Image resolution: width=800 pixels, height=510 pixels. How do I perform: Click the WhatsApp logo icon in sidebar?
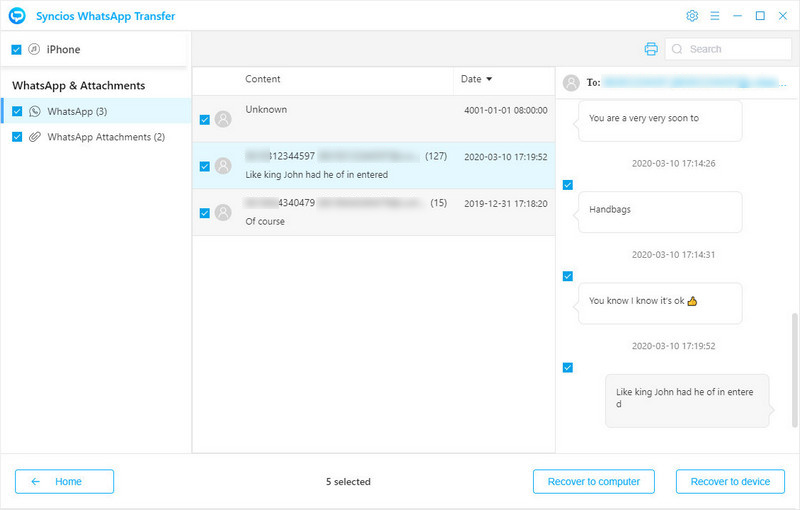[x=35, y=111]
